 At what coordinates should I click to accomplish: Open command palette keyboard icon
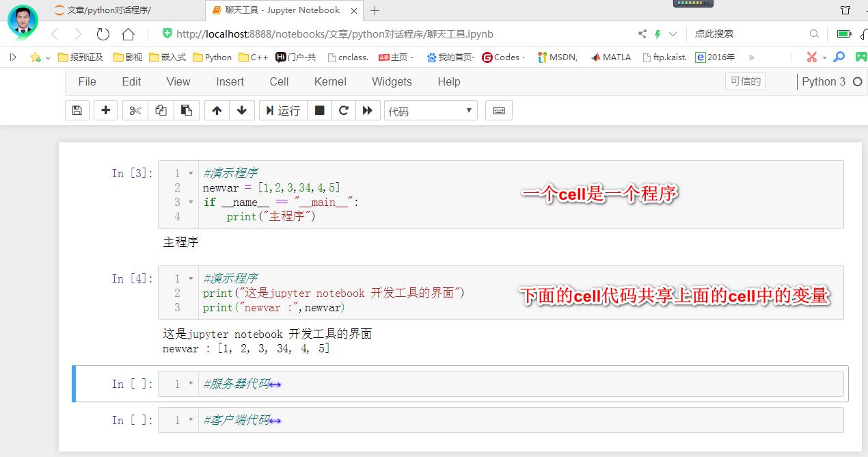click(499, 110)
